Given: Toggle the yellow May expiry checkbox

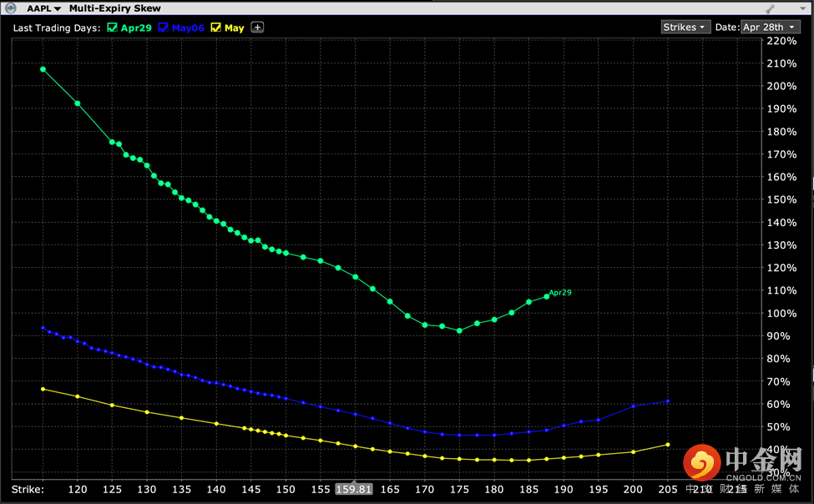Looking at the screenshot, I should tap(216, 28).
